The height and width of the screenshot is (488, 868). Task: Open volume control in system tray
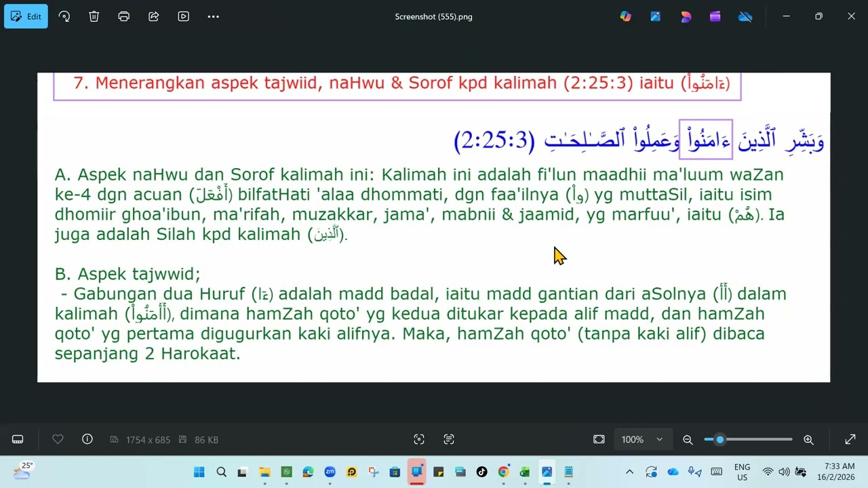[784, 472]
